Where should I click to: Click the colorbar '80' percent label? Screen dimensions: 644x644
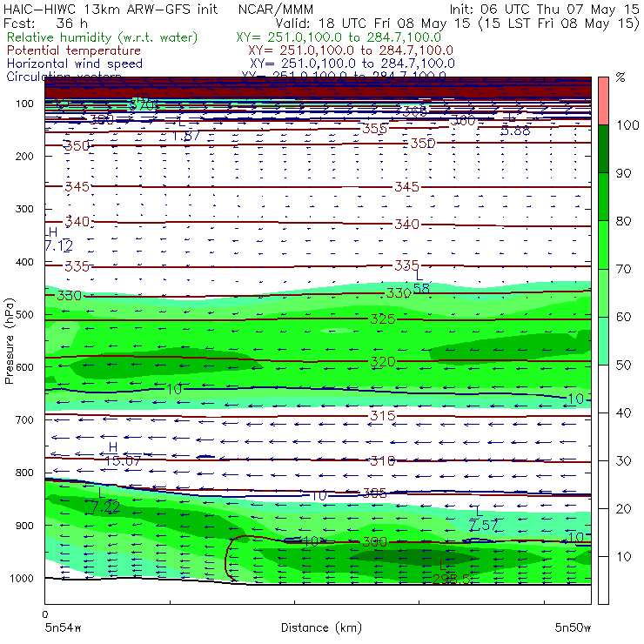point(623,221)
